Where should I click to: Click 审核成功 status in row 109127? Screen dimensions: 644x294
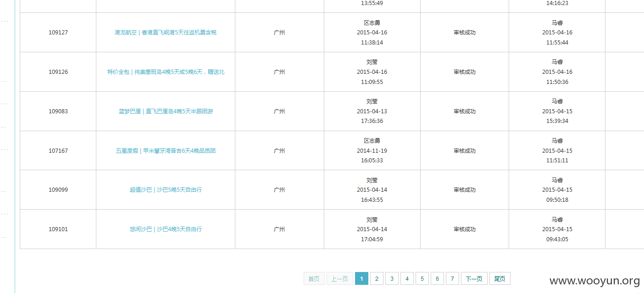[465, 33]
